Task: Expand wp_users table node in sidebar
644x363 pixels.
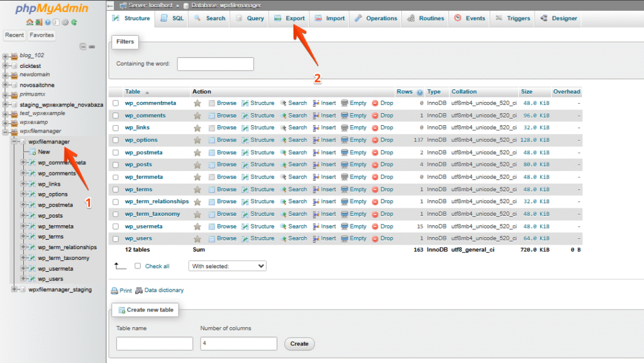Action: pyautogui.click(x=23, y=279)
